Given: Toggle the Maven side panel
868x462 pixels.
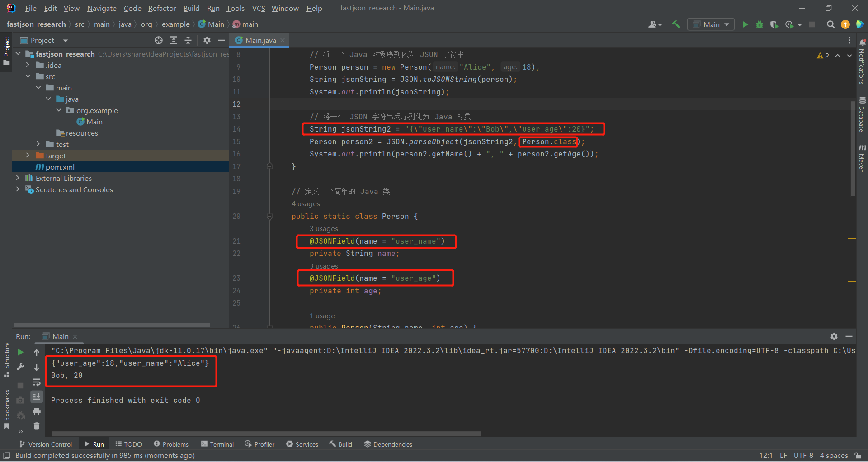Looking at the screenshot, I should click(862, 158).
